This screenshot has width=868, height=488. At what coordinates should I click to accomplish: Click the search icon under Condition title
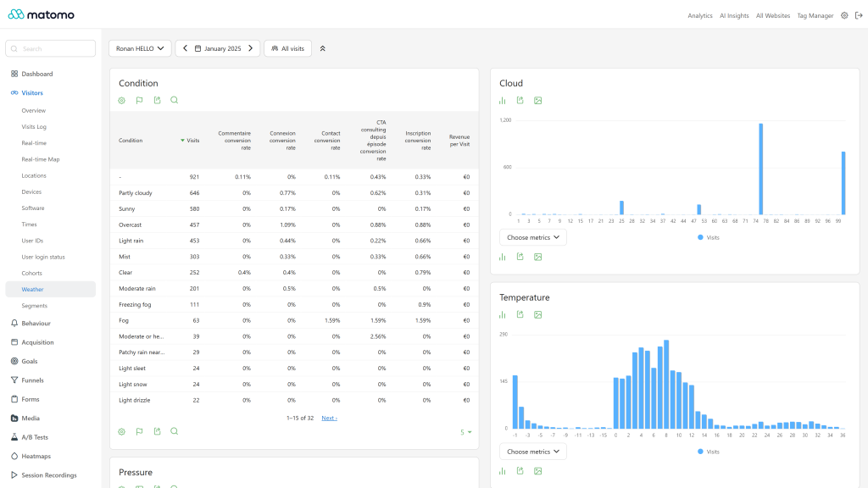coord(175,100)
